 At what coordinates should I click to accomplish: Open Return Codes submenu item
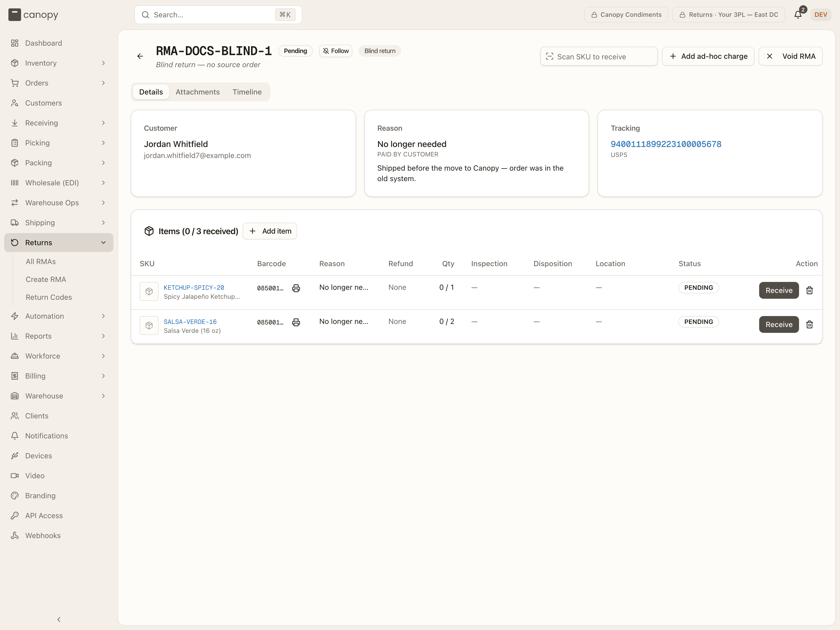[x=49, y=297]
